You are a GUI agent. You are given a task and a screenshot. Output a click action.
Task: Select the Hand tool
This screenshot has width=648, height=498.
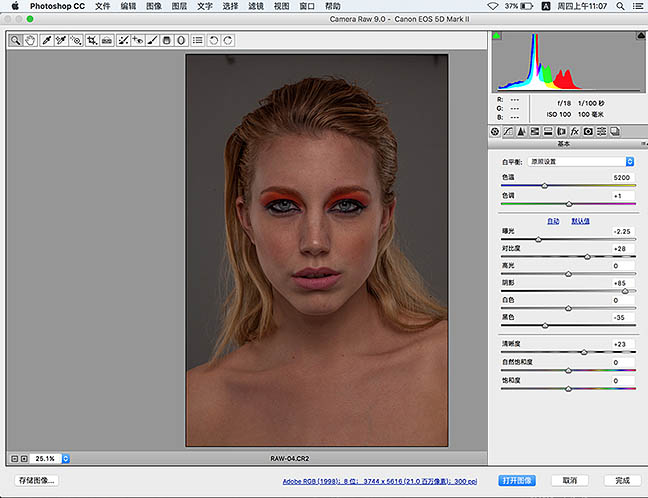[30, 41]
